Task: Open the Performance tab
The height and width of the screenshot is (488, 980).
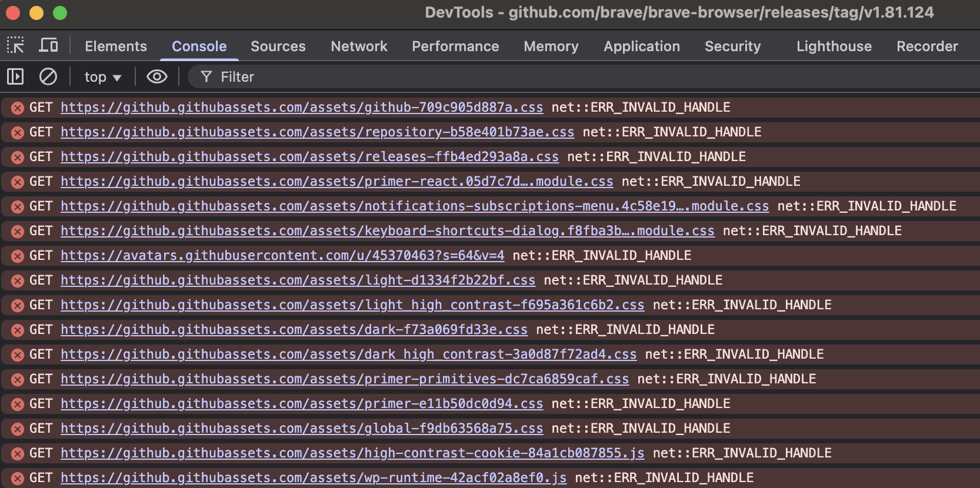Action: (x=455, y=46)
